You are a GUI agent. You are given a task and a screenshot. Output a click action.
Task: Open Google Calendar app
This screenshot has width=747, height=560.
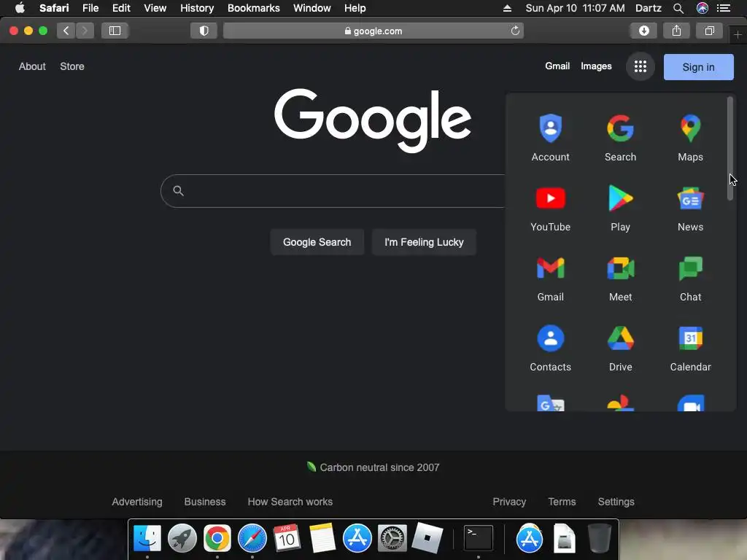point(690,348)
